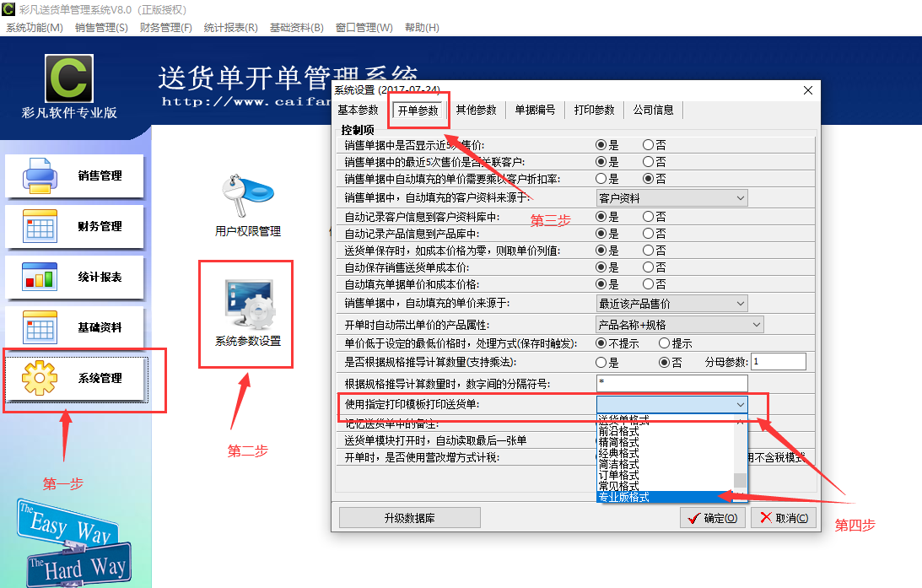Click the print template list scrollbar

pos(740,456)
